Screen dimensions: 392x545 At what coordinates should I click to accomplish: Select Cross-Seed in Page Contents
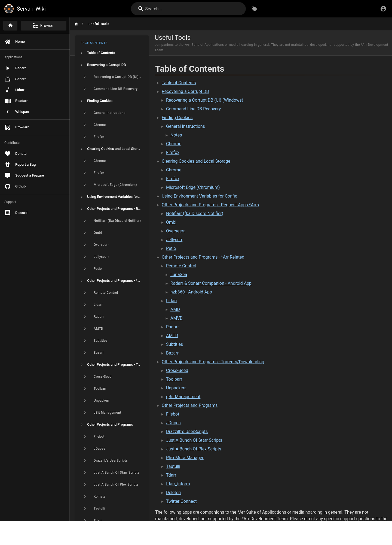tap(112, 377)
